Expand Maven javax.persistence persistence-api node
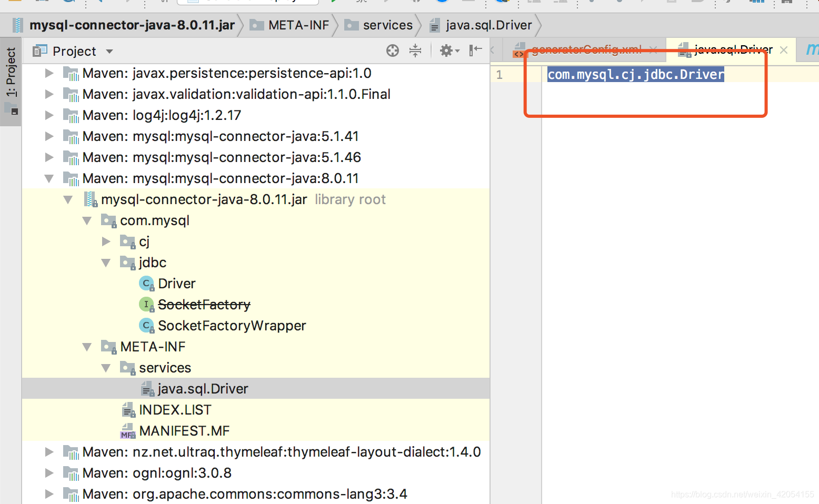This screenshot has height=504, width=819. tap(49, 73)
